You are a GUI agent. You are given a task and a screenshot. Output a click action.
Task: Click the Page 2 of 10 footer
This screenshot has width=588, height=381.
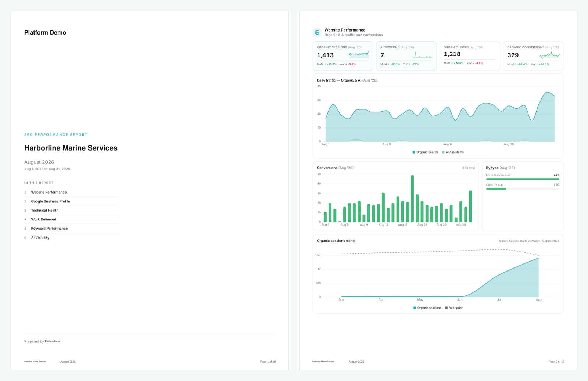pos(556,362)
